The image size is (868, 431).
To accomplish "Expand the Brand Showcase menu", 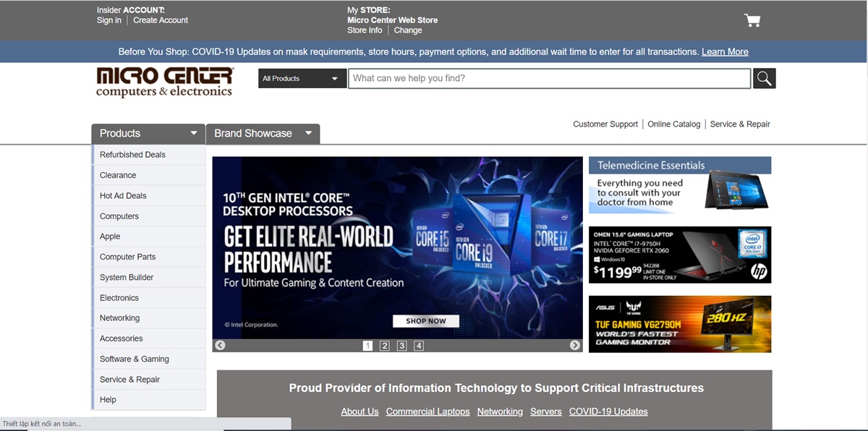I will pos(263,133).
